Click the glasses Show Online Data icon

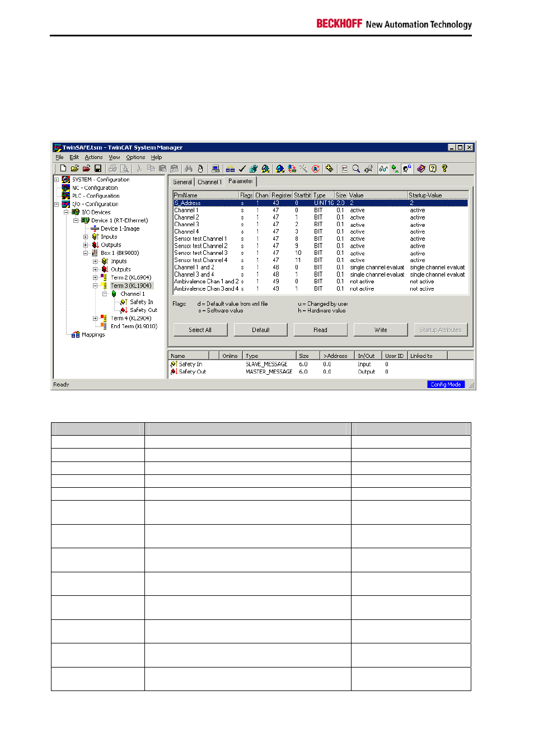pos(383,168)
